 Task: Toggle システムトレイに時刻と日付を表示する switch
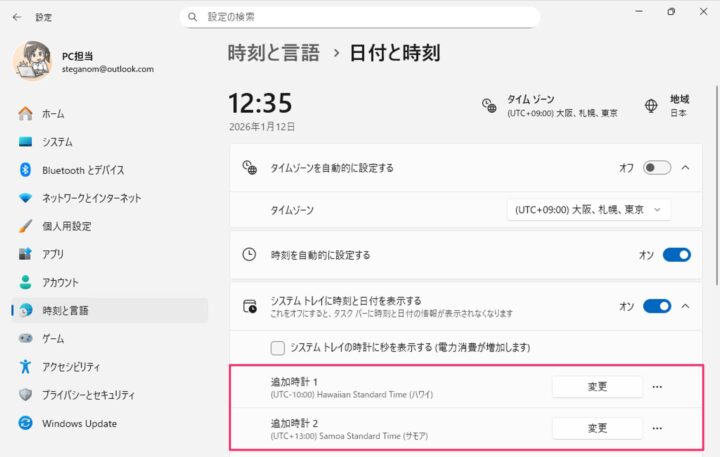[x=657, y=306]
